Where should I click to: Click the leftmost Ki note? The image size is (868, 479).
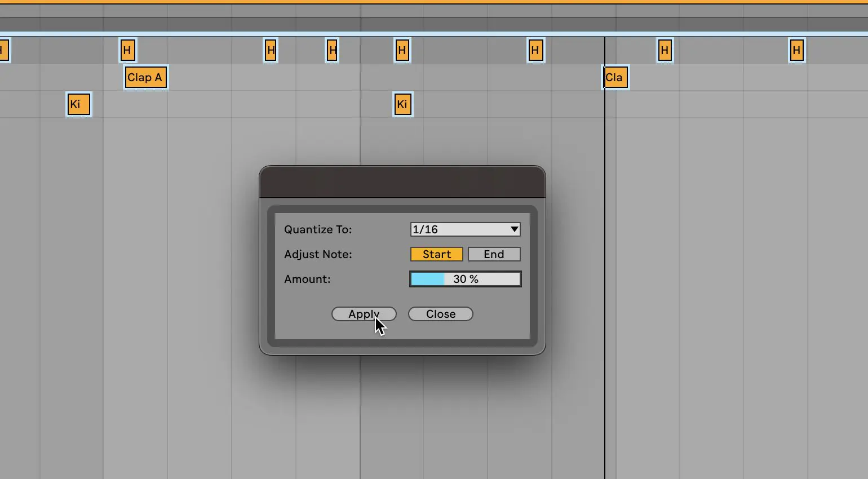pyautogui.click(x=78, y=104)
